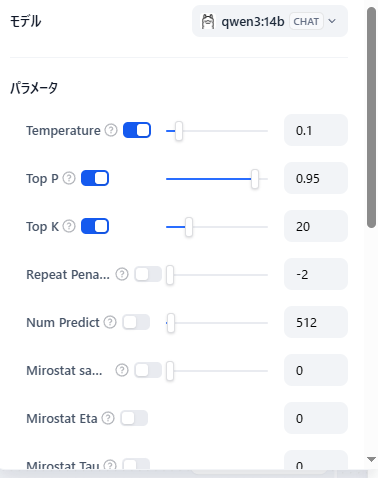Image resolution: width=378 pixels, height=478 pixels.
Task: Click the Num Predict value field showing 512
Action: click(316, 322)
